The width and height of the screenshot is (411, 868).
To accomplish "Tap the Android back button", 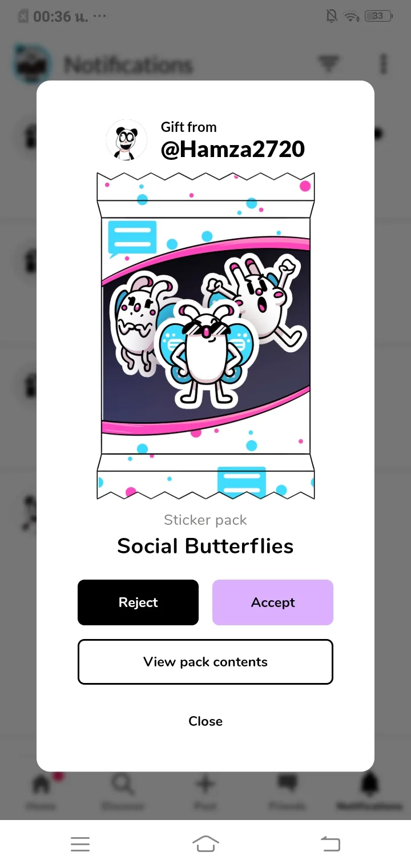I will pos(331,844).
